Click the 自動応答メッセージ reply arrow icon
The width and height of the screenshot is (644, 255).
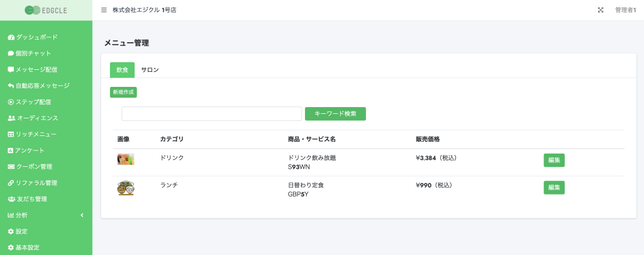pyautogui.click(x=11, y=86)
